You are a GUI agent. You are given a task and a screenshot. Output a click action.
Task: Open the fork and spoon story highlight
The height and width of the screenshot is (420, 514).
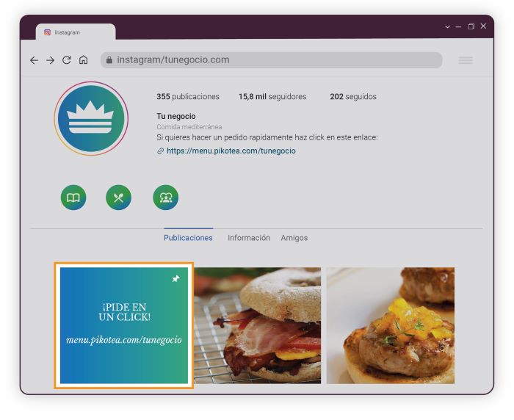coord(119,198)
